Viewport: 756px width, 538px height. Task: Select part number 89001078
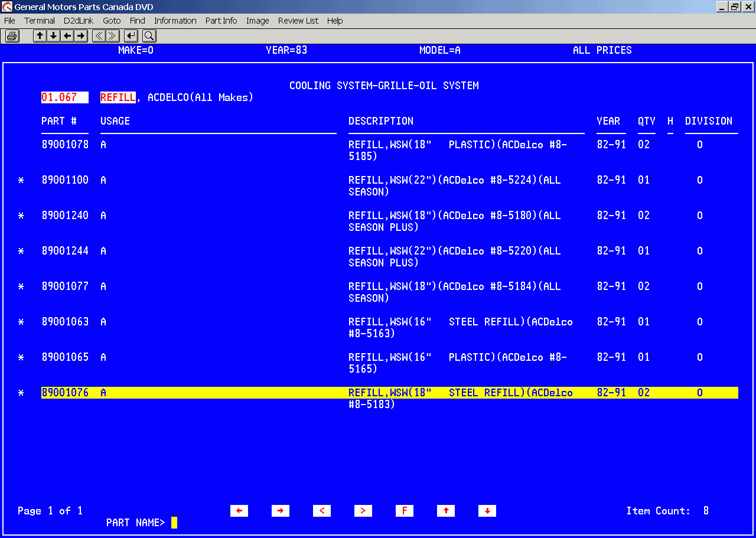65,145
